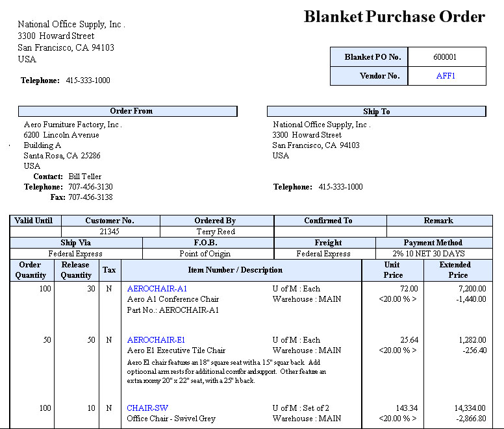Open the AEROCHAIR-E1 item link
Screen dimensions: 504x429
click(156, 340)
